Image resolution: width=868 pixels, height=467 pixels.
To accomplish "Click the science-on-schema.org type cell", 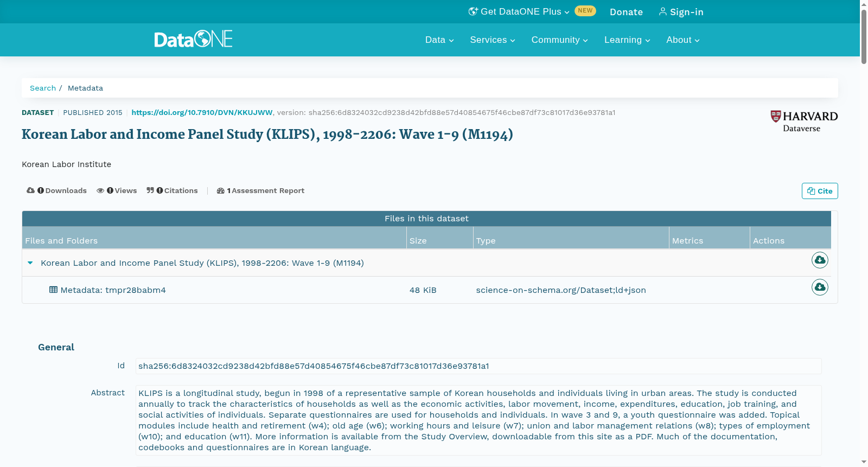I will pos(561,290).
